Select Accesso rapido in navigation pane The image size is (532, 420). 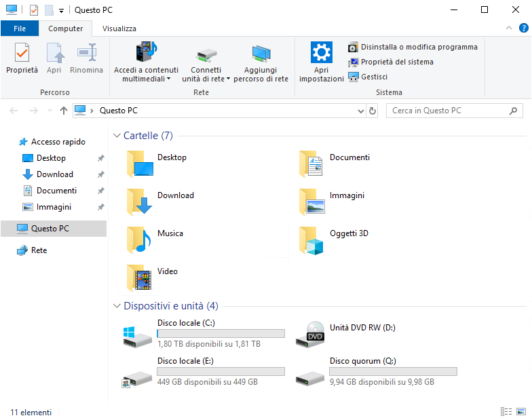tap(52, 142)
